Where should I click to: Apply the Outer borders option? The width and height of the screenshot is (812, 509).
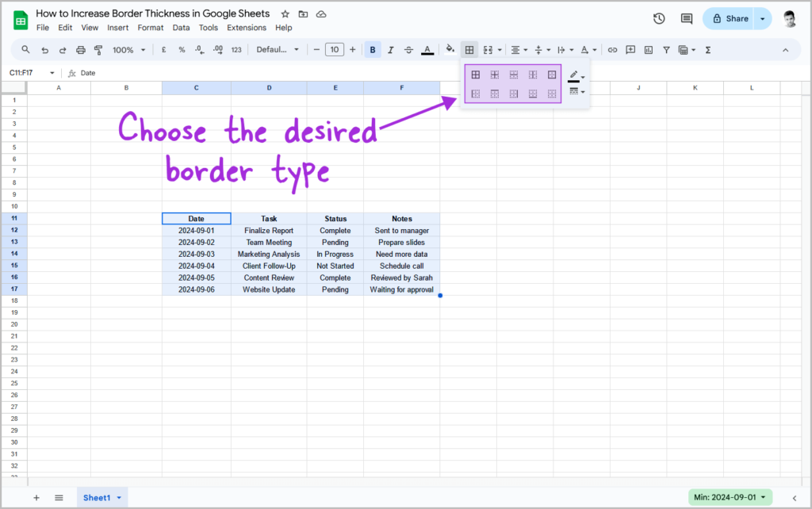(552, 75)
